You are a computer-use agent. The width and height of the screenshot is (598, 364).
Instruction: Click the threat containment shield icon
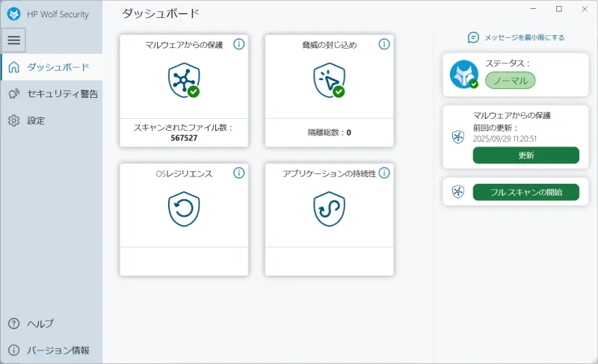[328, 79]
